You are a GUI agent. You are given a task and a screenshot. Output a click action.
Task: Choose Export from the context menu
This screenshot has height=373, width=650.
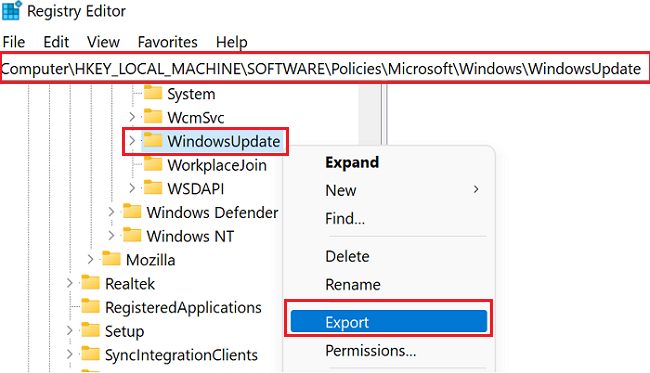(389, 322)
